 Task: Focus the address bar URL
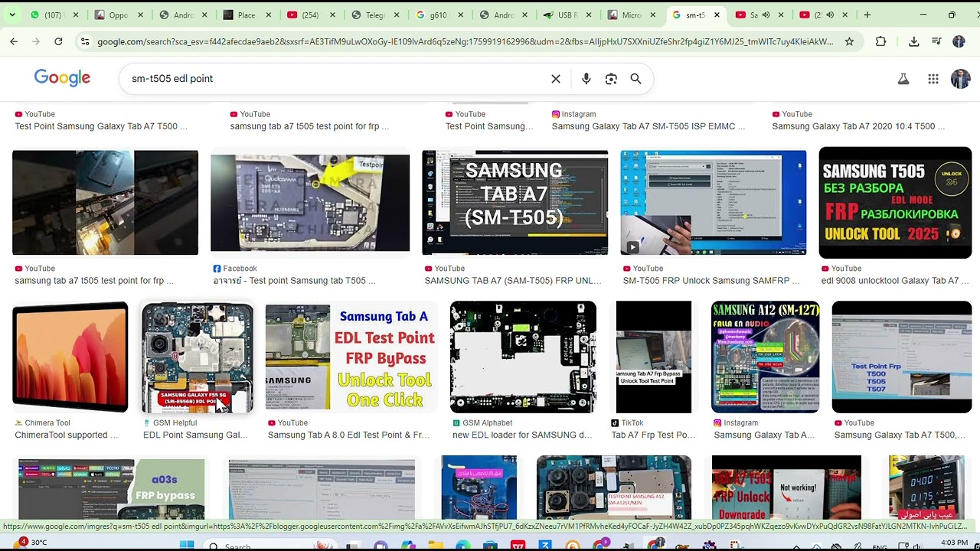click(465, 42)
